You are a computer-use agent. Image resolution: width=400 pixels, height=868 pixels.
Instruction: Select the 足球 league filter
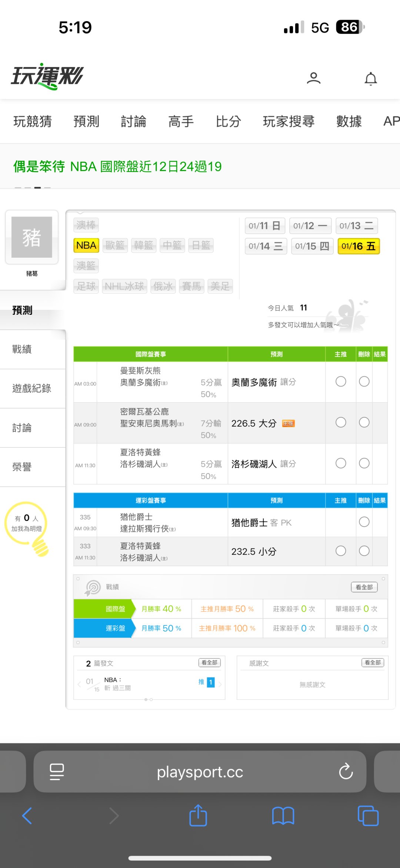(86, 286)
